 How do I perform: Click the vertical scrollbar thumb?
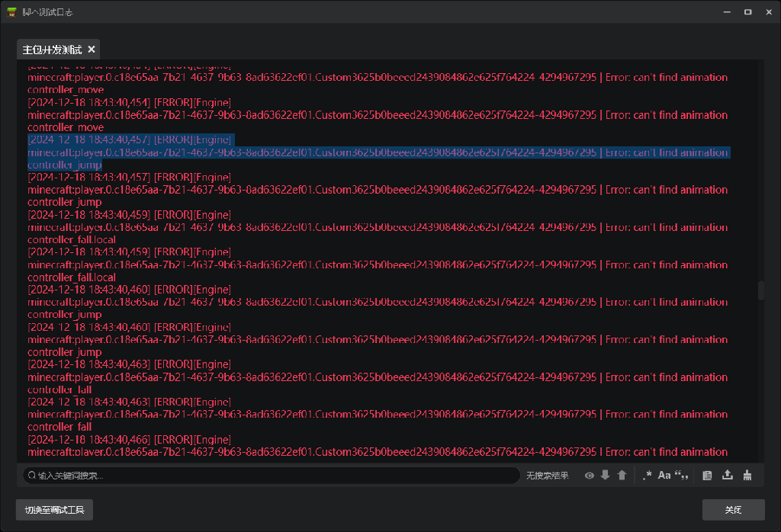760,290
